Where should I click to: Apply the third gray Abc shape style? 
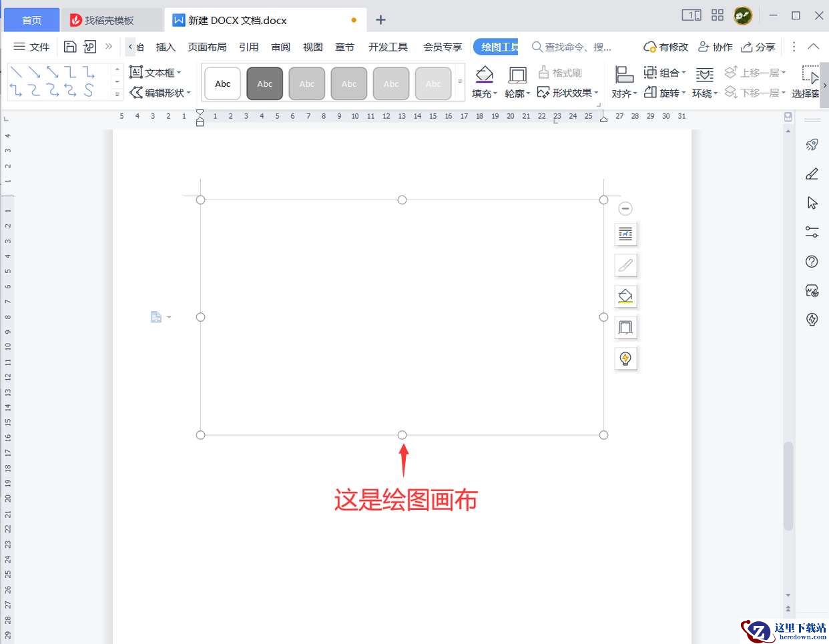(307, 83)
